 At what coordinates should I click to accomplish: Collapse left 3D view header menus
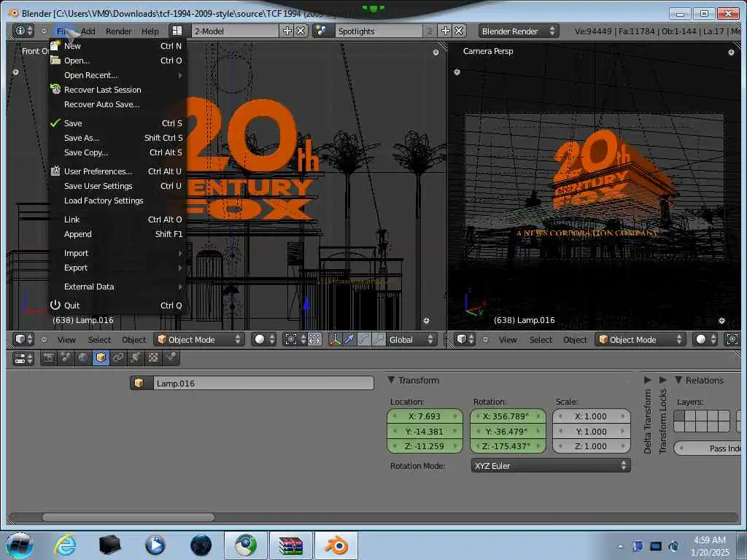click(x=44, y=340)
